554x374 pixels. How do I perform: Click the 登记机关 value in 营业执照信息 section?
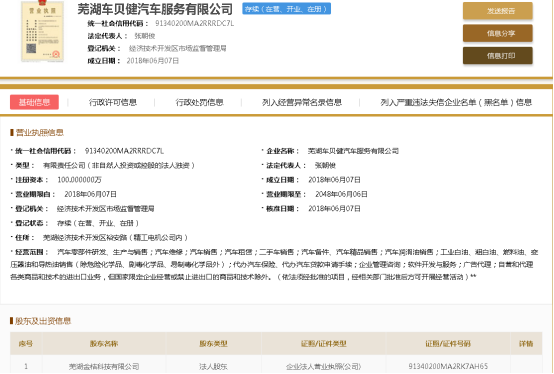tap(106, 209)
